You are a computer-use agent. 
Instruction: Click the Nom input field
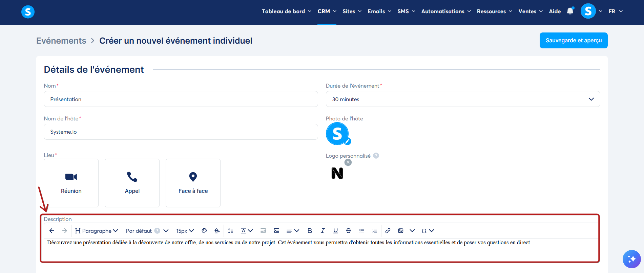click(x=181, y=99)
